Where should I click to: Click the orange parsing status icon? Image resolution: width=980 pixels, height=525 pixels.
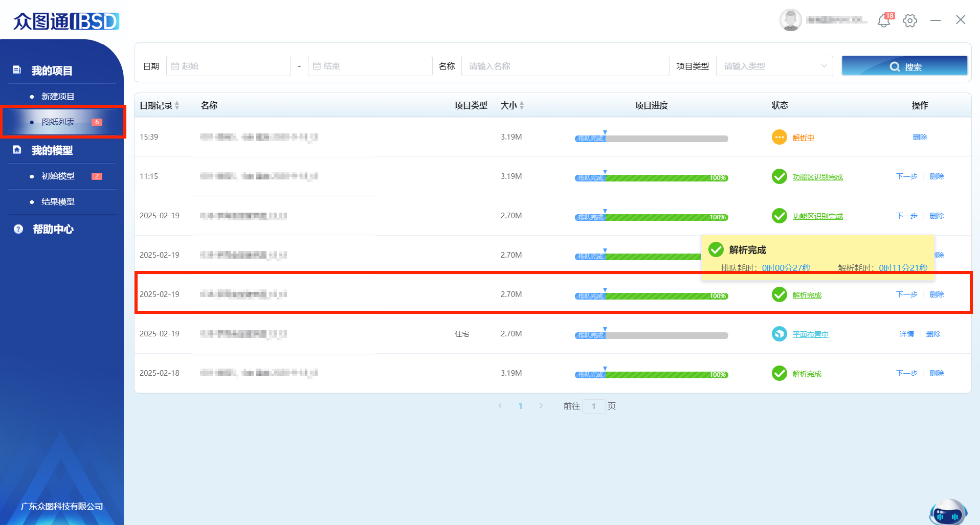click(779, 138)
